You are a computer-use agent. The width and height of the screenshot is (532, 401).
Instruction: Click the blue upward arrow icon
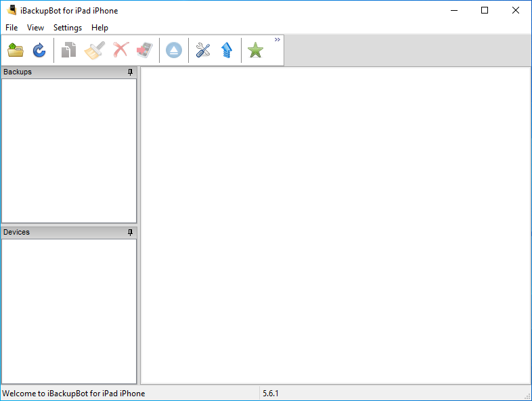[x=227, y=50]
